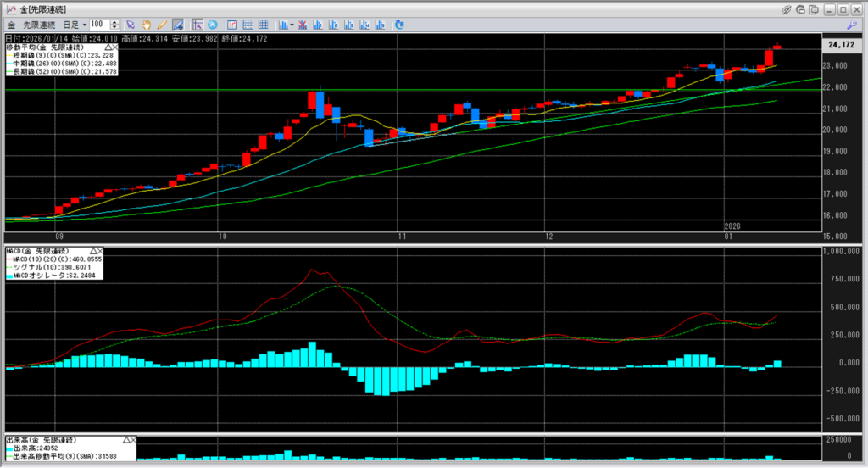The height and width of the screenshot is (468, 868).
Task: Expand the chart indicator dropdown arrow
Action: [x=292, y=24]
